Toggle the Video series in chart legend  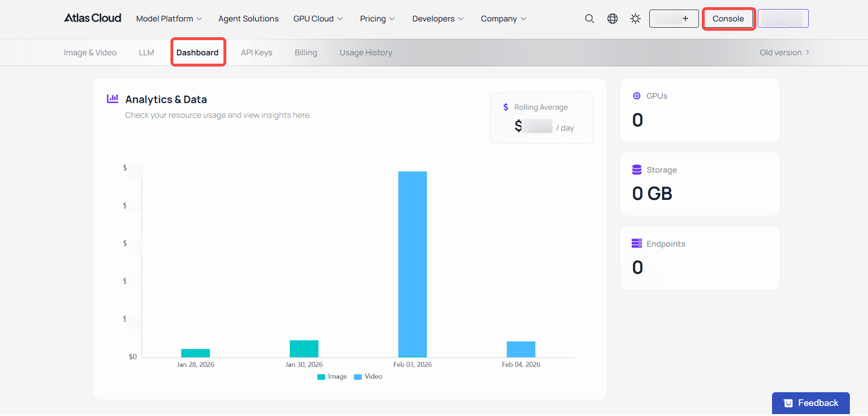[x=368, y=377]
